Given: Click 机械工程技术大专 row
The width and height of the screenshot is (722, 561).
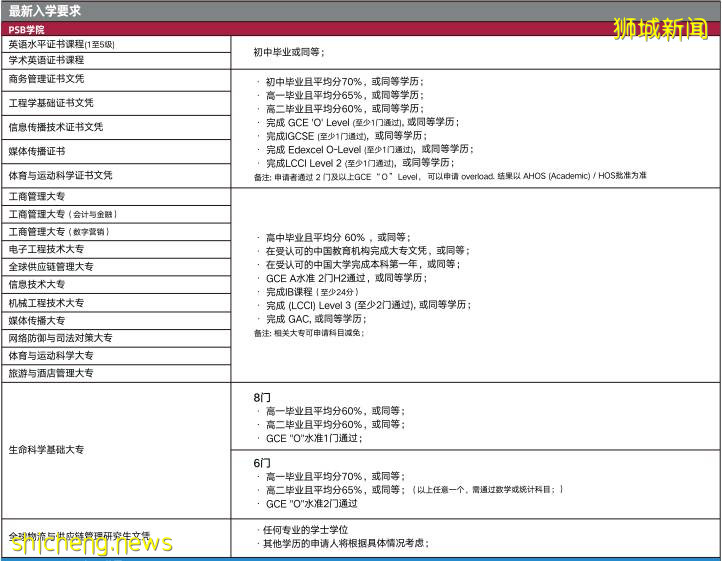Looking at the screenshot, I should click(x=116, y=303).
